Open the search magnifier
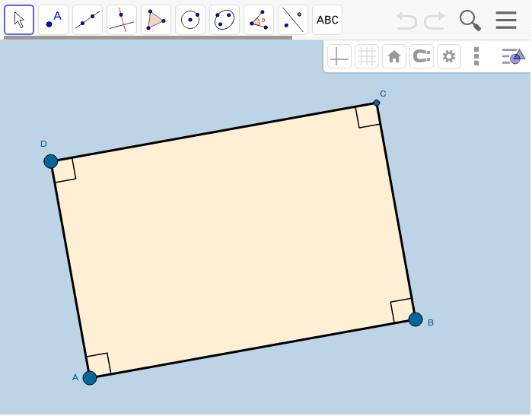Viewport: 532px width, 416px height. pos(470,21)
